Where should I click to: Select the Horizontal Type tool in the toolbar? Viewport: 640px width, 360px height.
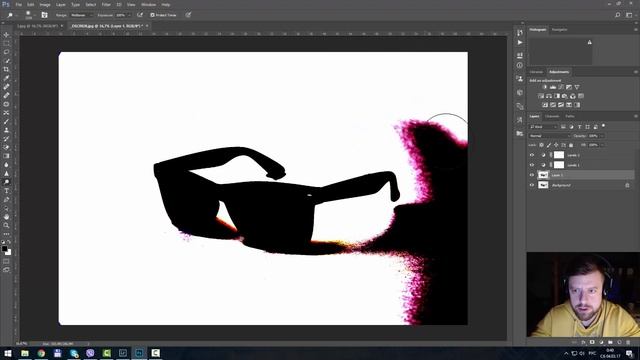6,191
